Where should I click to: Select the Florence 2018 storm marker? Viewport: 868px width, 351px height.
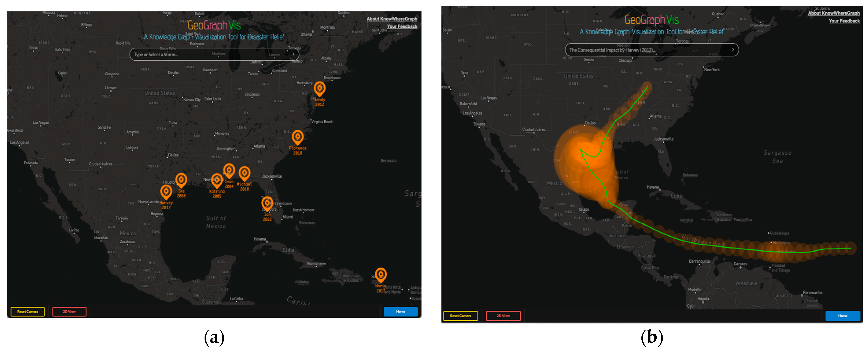coord(297,137)
